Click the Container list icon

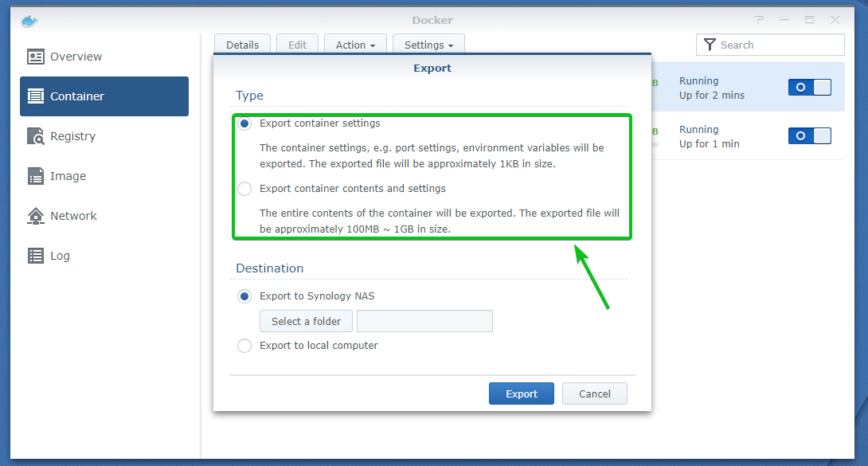tap(35, 96)
